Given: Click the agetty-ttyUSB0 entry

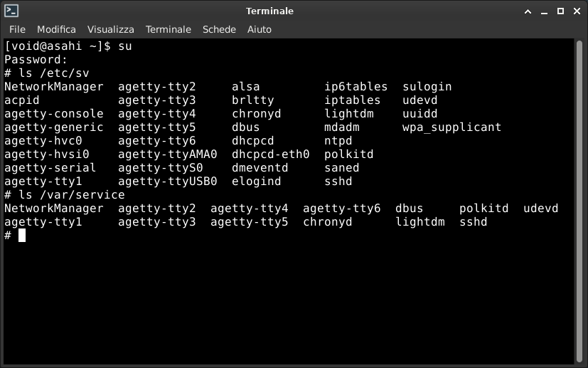Looking at the screenshot, I should (167, 182).
